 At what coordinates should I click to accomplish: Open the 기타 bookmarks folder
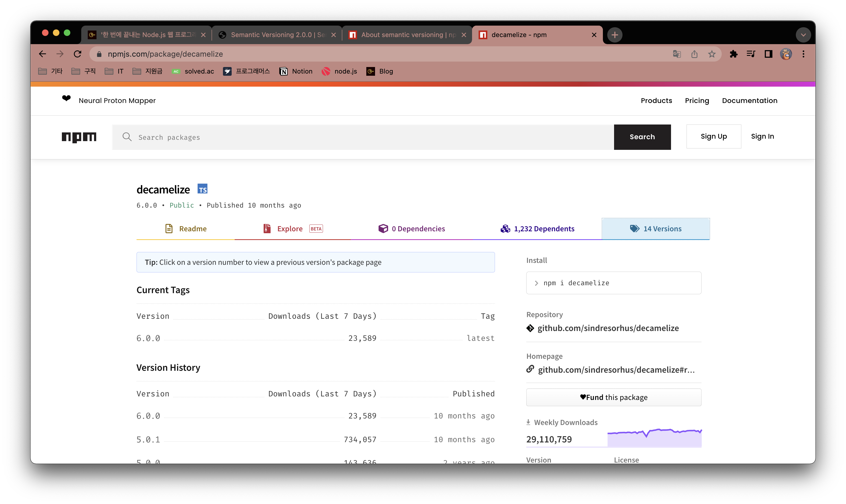(51, 71)
